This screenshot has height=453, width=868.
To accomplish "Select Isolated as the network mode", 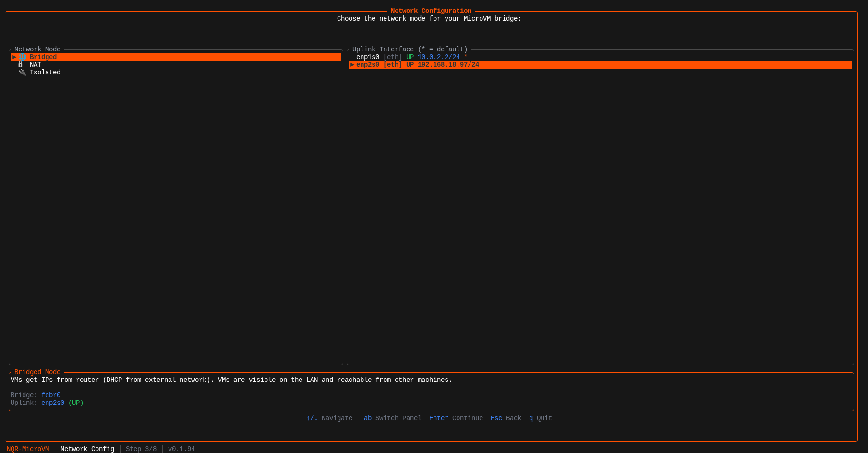I will tap(45, 72).
